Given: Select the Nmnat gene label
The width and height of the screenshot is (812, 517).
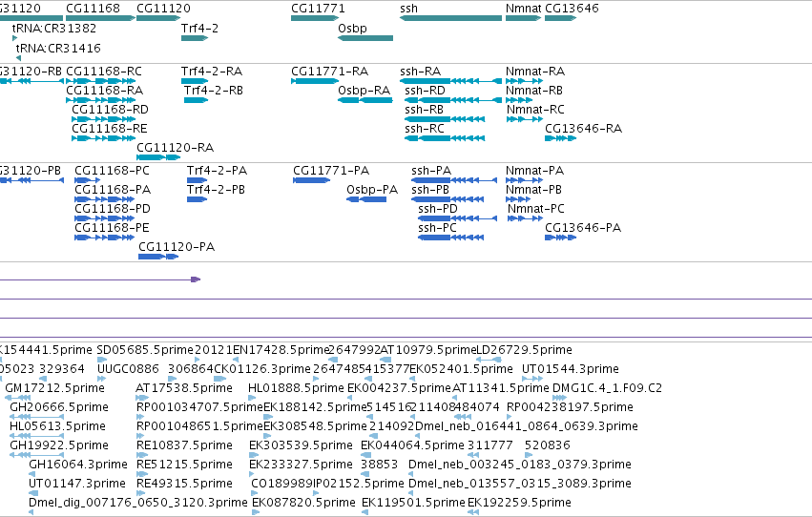Looking at the screenshot, I should coord(524,9).
